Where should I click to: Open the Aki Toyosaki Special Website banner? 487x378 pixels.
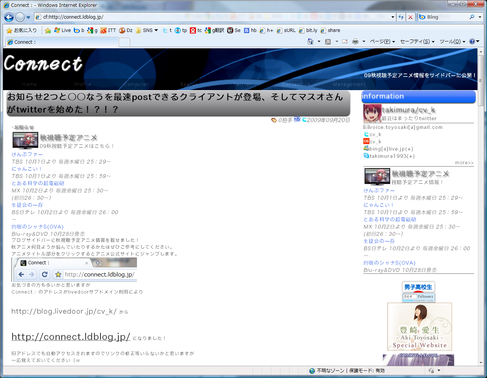[x=419, y=327]
